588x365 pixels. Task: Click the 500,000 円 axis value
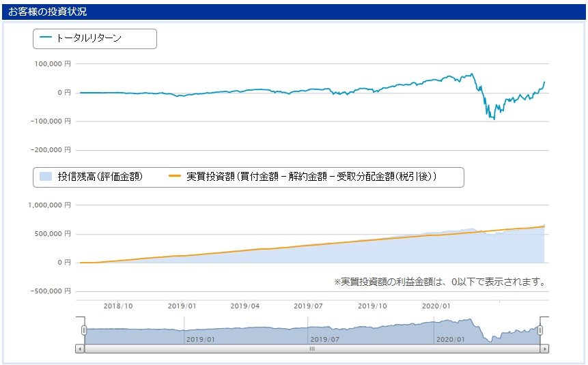(53, 234)
